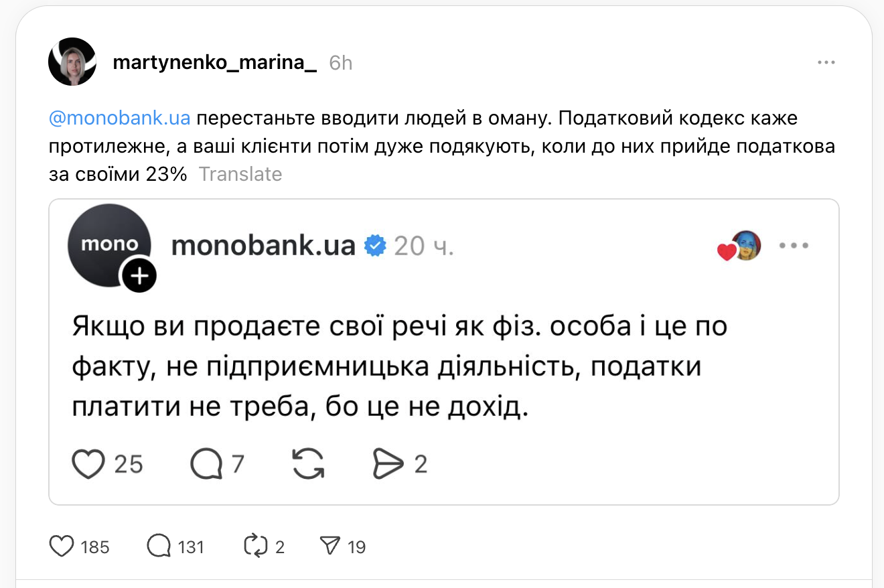Image resolution: width=884 pixels, height=588 pixels.
Task: Translate the post text
Action: [x=240, y=174]
